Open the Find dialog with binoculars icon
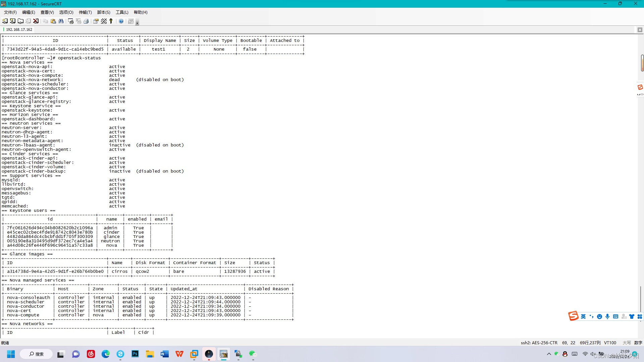 point(61,21)
